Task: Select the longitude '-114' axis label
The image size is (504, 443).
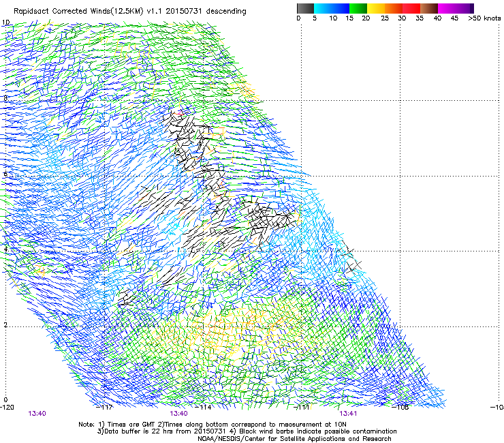Action: click(x=204, y=408)
